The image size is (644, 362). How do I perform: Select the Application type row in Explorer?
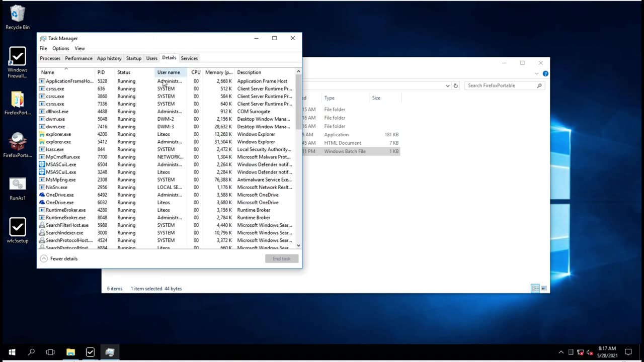tap(351, 135)
